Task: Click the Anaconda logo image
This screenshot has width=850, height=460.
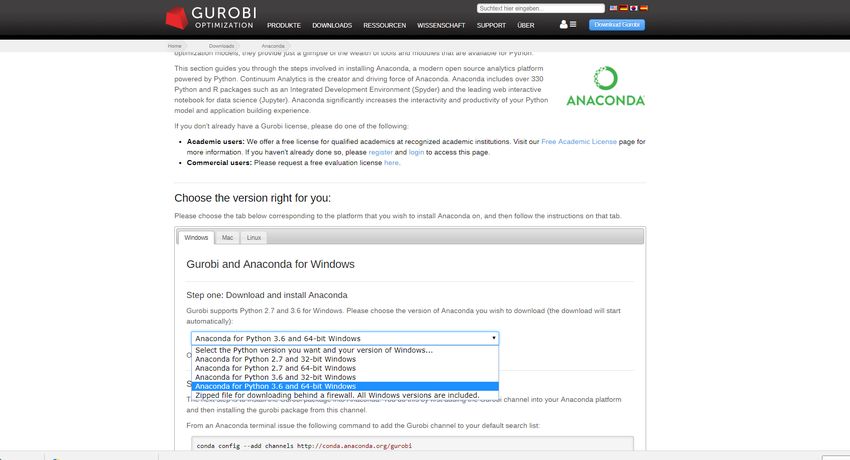Action: 606,86
